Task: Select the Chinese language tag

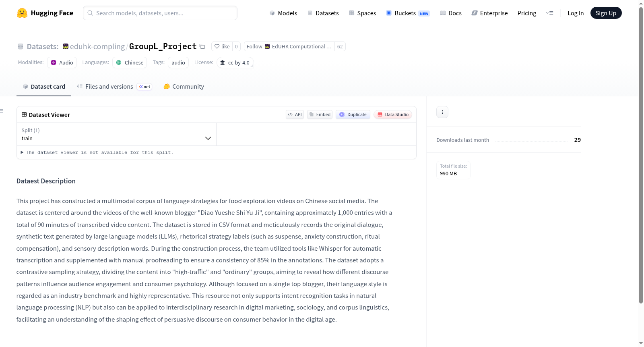Action: 130,62
